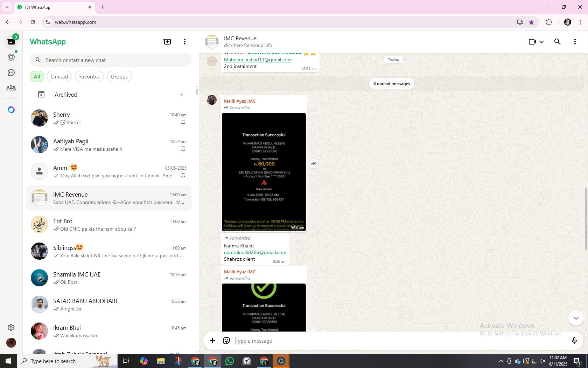Viewport: 588px width, 368px height.
Task: Click first Malik Ayaz IMC sender name
Action: (240, 101)
